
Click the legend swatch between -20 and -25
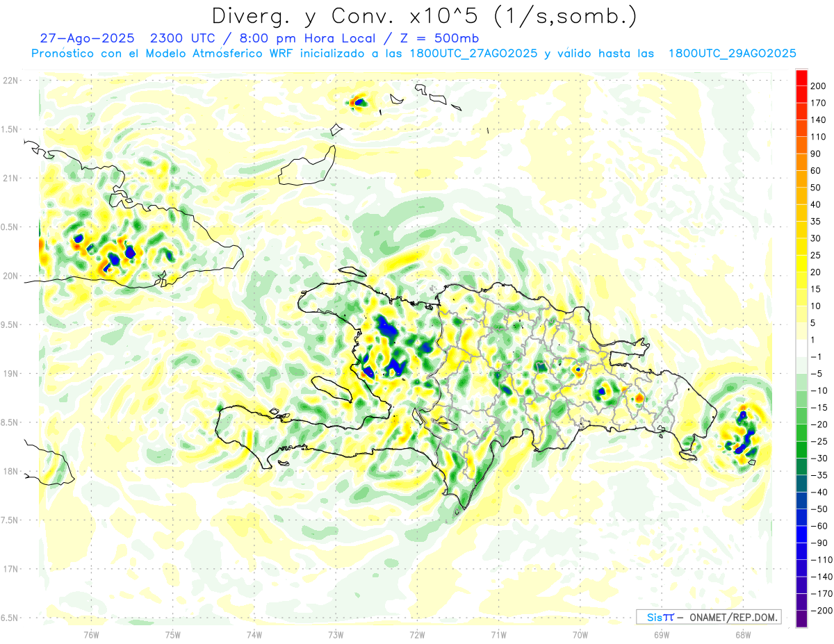[x=801, y=433]
